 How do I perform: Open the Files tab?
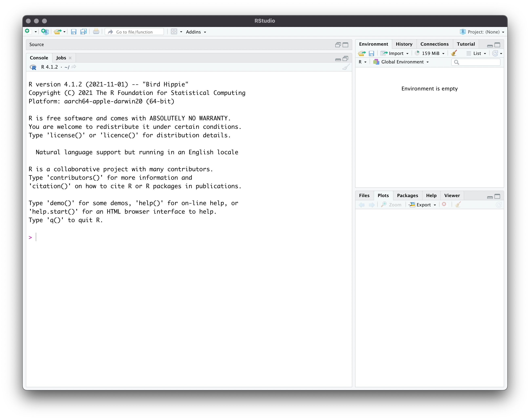(x=364, y=195)
